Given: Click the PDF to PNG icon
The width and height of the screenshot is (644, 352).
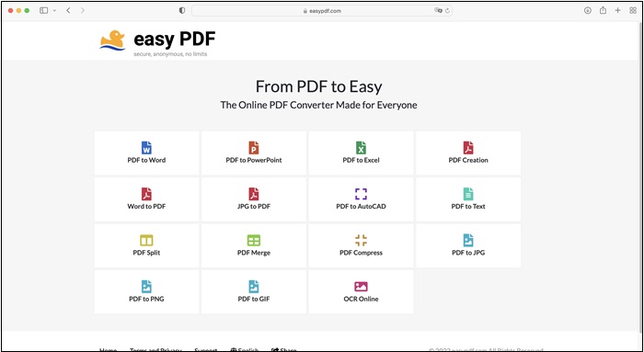Looking at the screenshot, I should click(146, 287).
